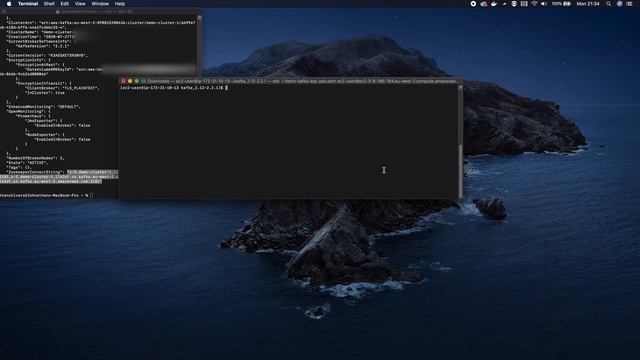The width and height of the screenshot is (640, 360).
Task: Click the "NumberOfBrokerNodes" line
Action: click(x=35, y=158)
